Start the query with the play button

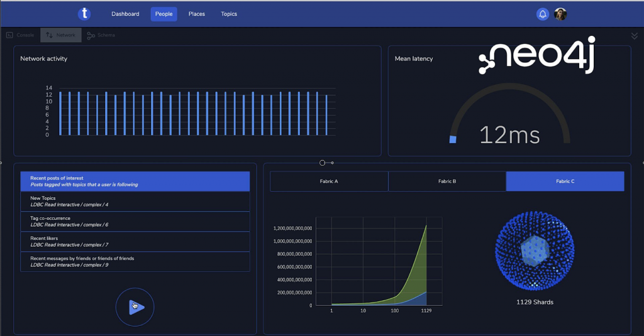(x=135, y=307)
